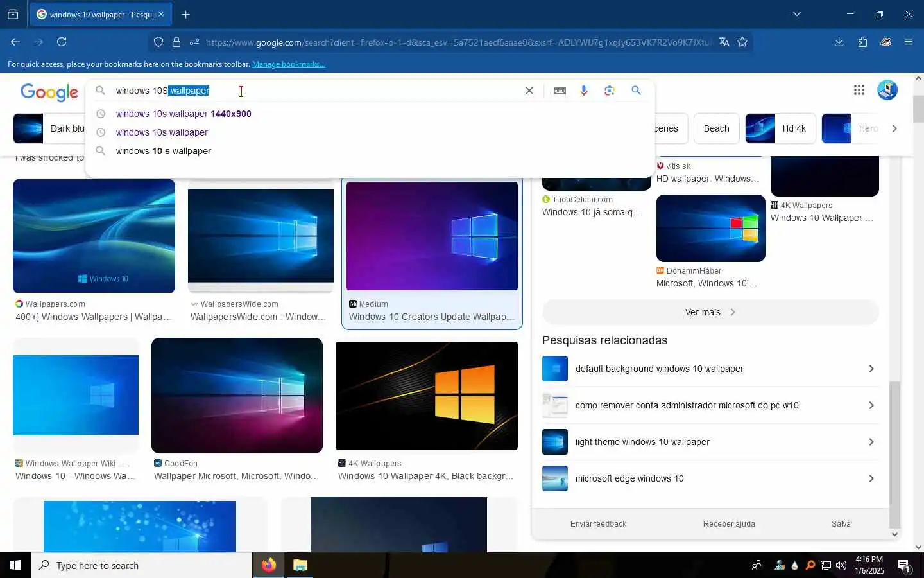This screenshot has width=924, height=578.
Task: Click the taskbar Type here to search box
Action: point(141,565)
